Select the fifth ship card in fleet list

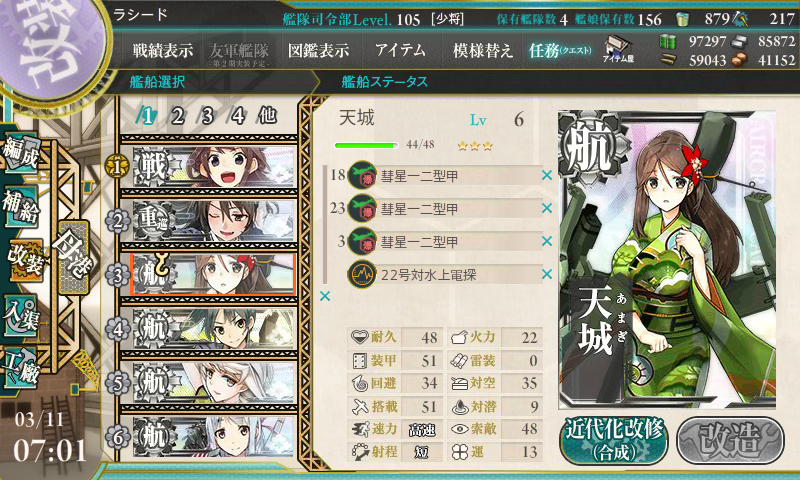click(214, 383)
